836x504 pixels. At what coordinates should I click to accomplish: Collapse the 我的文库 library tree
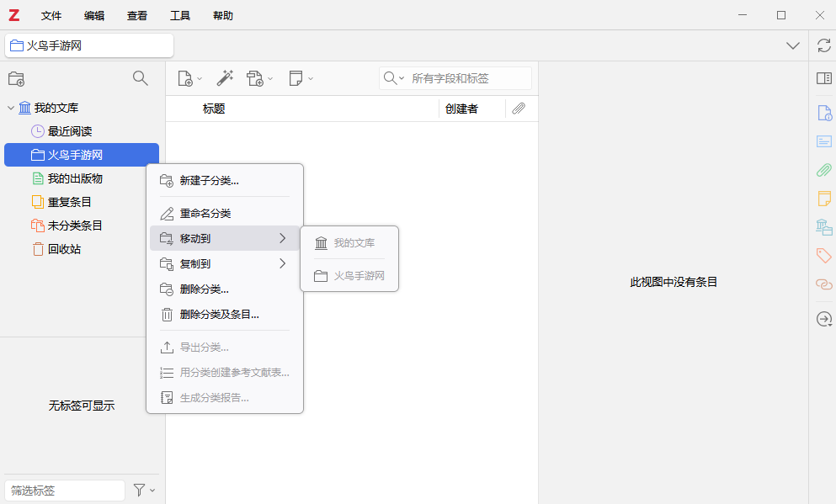11,109
